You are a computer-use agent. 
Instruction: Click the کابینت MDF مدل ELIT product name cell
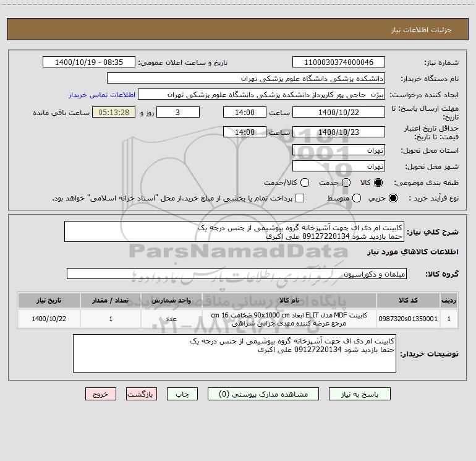289,319
